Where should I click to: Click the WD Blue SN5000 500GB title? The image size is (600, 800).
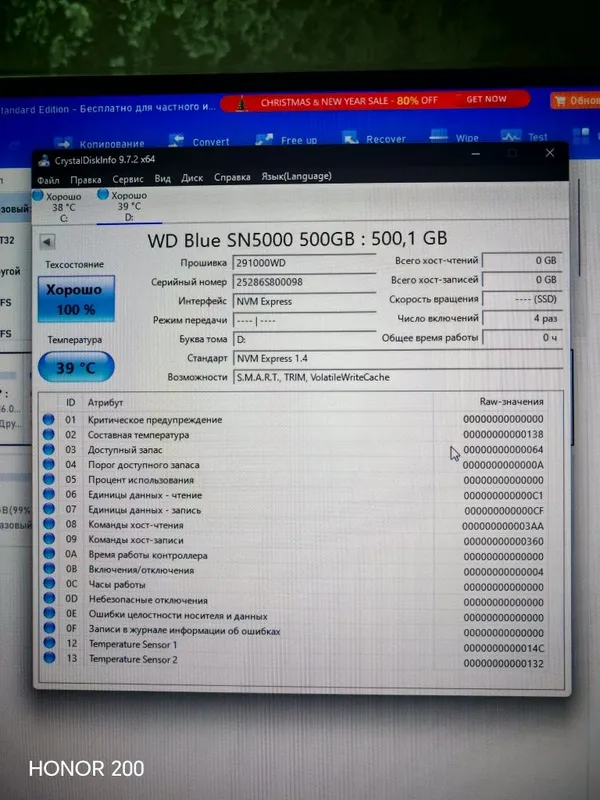pyautogui.click(x=297, y=239)
